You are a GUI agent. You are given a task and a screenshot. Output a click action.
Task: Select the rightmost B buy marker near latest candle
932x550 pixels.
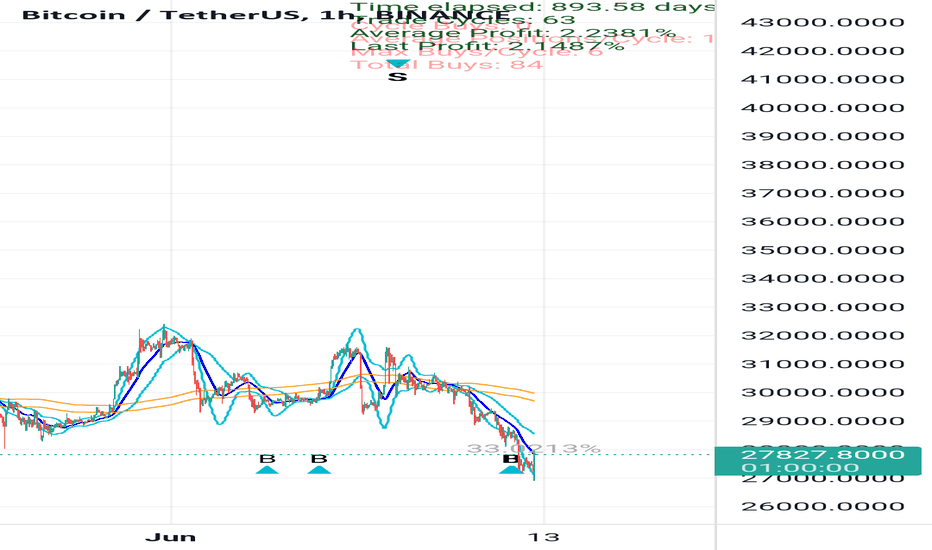[x=511, y=464]
